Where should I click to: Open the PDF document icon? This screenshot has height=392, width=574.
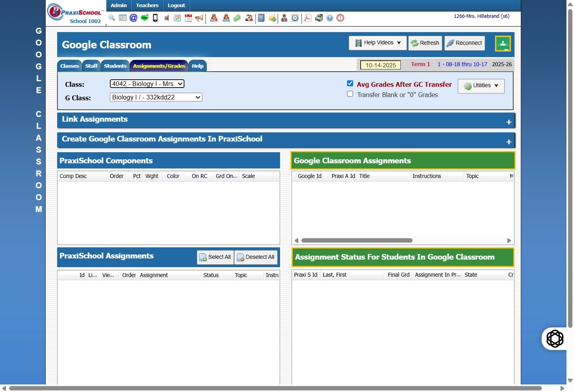(x=307, y=18)
